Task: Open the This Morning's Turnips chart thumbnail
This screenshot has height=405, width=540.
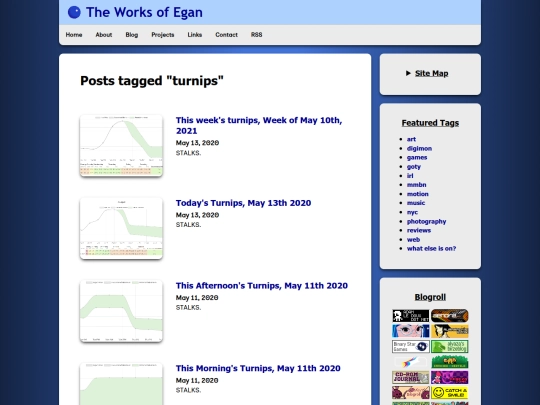Action: (x=121, y=384)
